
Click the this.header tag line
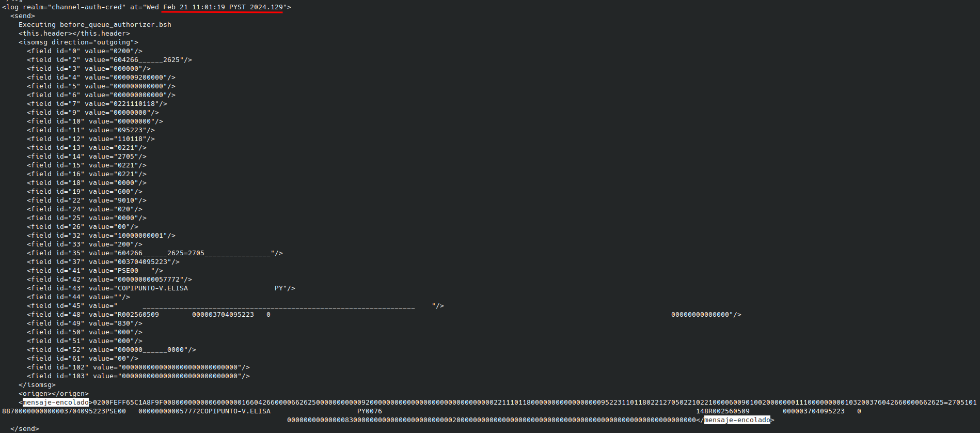74,34
